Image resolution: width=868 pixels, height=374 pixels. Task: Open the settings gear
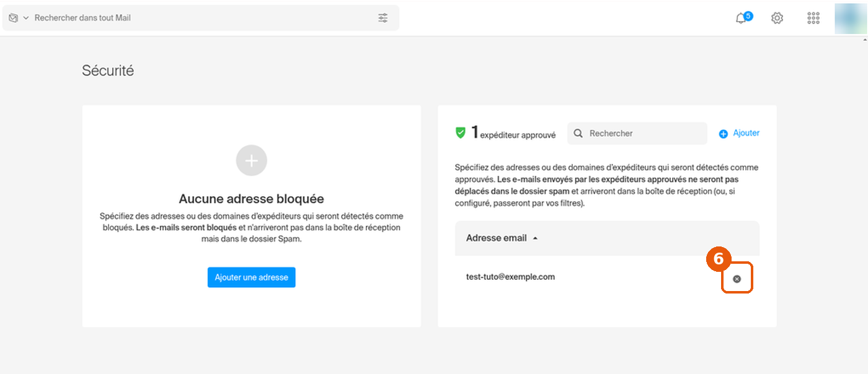777,18
